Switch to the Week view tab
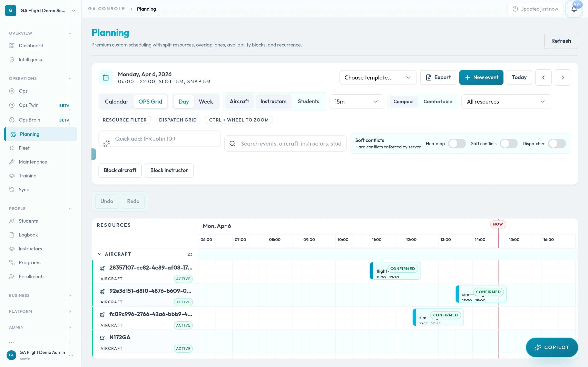Image resolution: width=588 pixels, height=367 pixels. 206,102
